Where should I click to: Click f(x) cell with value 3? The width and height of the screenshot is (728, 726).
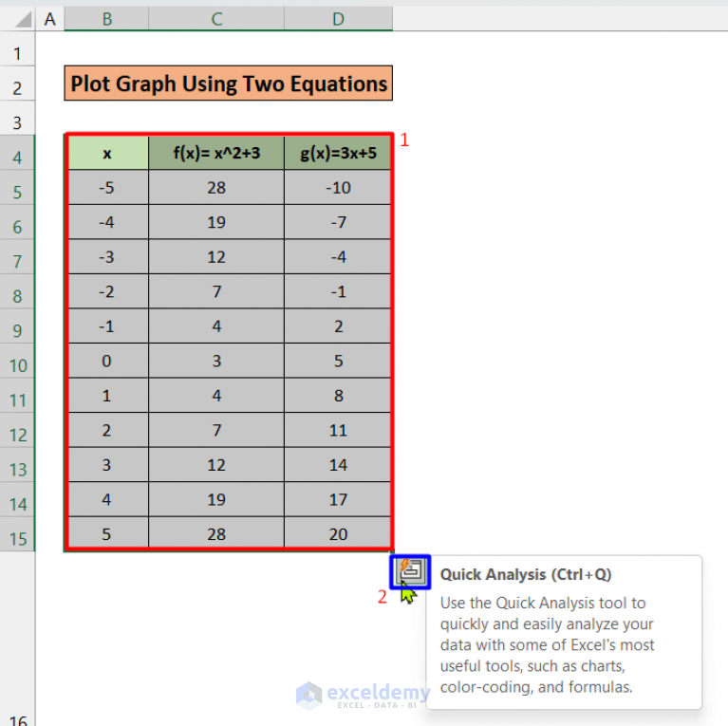tap(216, 361)
